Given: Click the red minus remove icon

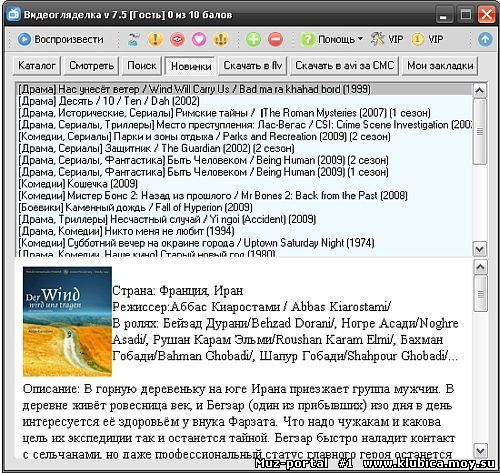Looking at the screenshot, I should click(275, 39).
